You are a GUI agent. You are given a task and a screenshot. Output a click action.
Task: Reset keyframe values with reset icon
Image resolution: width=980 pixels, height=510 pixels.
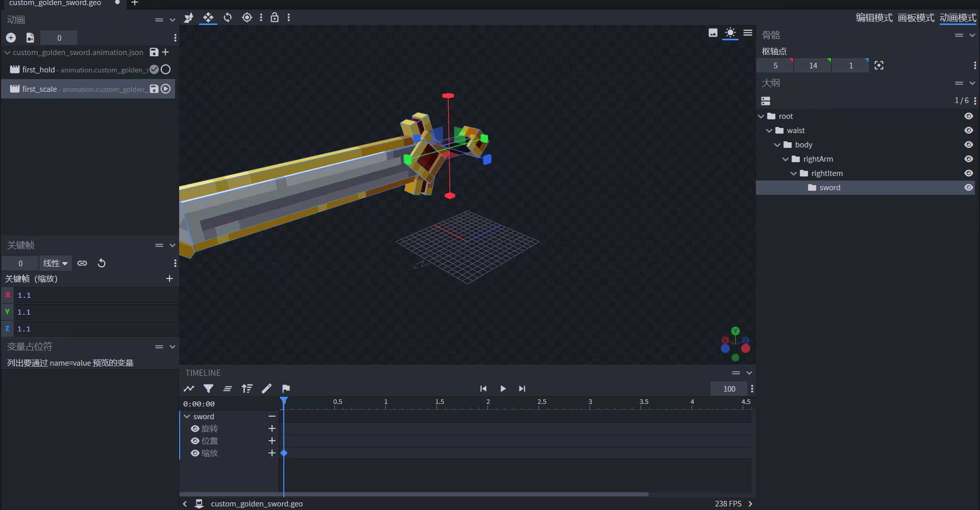point(102,263)
